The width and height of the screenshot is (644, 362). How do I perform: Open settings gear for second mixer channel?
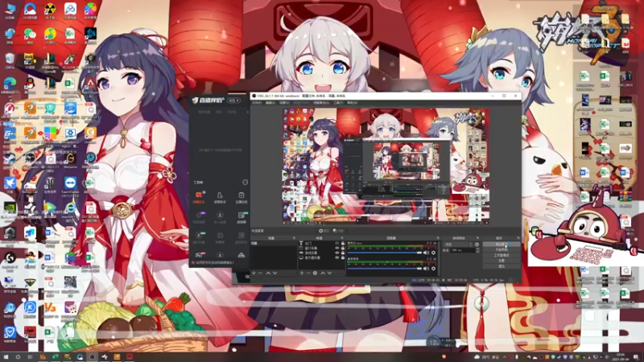click(x=433, y=269)
